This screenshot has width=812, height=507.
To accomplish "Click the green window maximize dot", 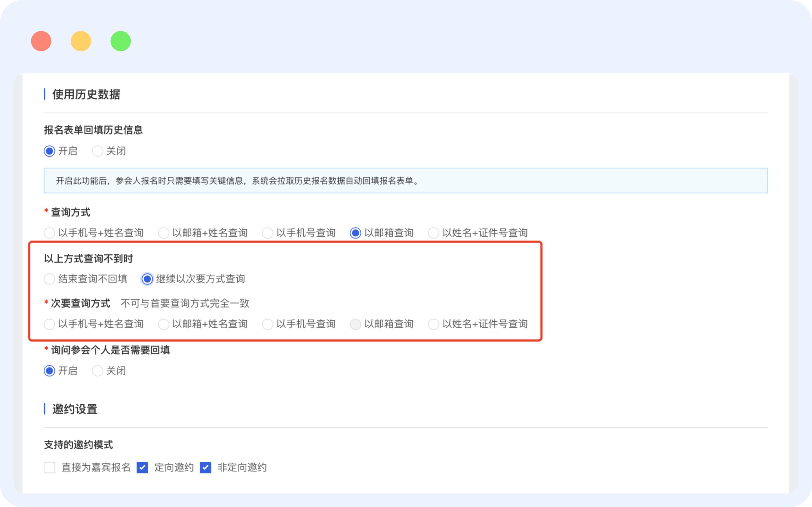I will point(120,41).
